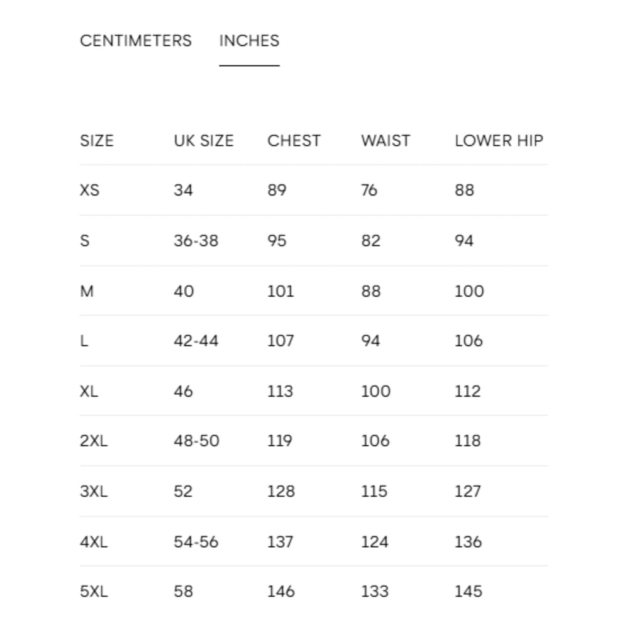Click the UK size 36-38 cell
This screenshot has height=644, width=644.
196,241
